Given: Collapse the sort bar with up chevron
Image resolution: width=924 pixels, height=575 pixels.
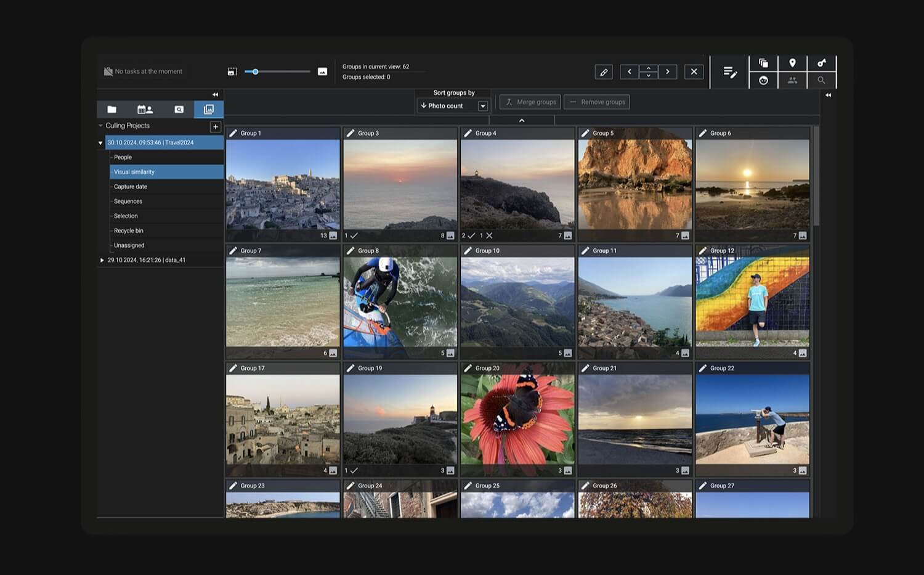Looking at the screenshot, I should click(522, 120).
